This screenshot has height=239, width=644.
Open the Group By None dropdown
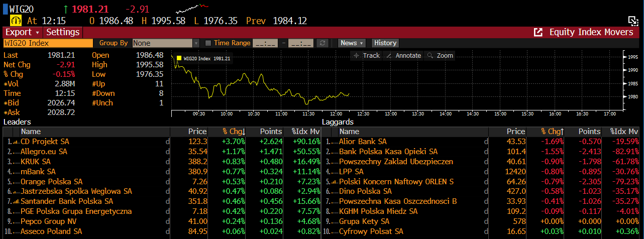point(165,43)
